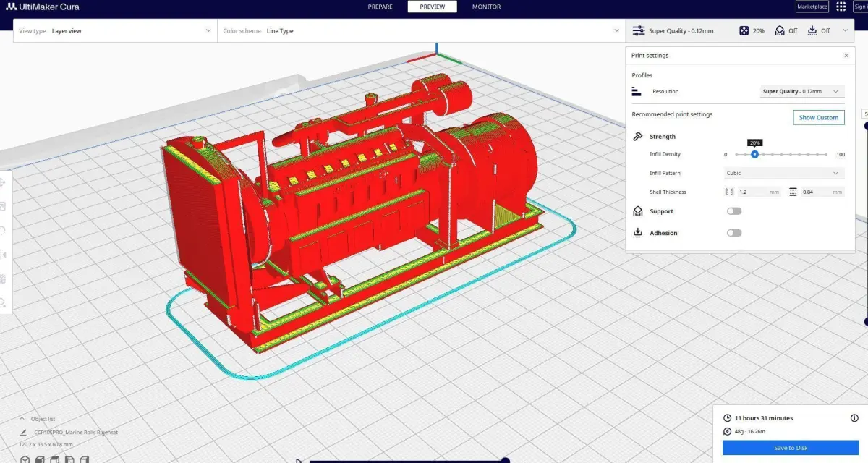Click the Resolution layers icon

[637, 91]
